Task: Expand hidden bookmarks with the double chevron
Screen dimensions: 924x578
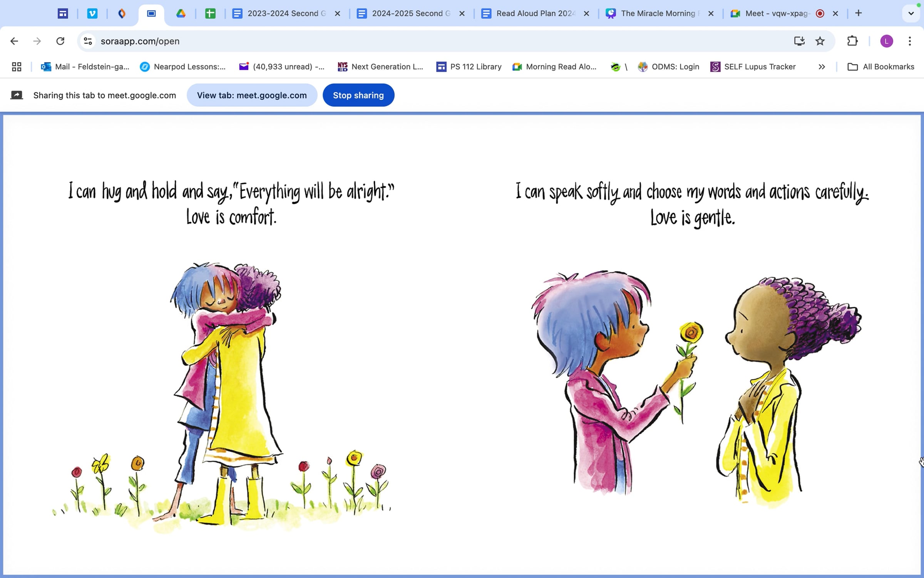Action: pos(822,67)
